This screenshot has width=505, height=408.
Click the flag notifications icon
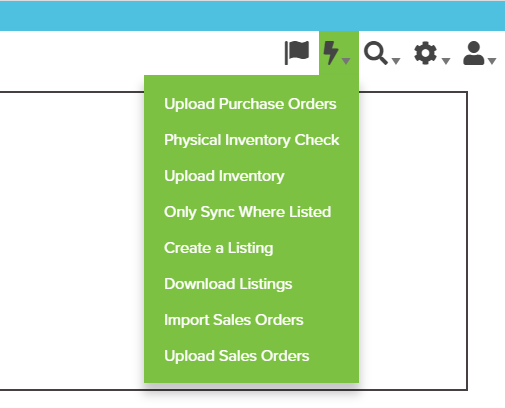[x=297, y=52]
